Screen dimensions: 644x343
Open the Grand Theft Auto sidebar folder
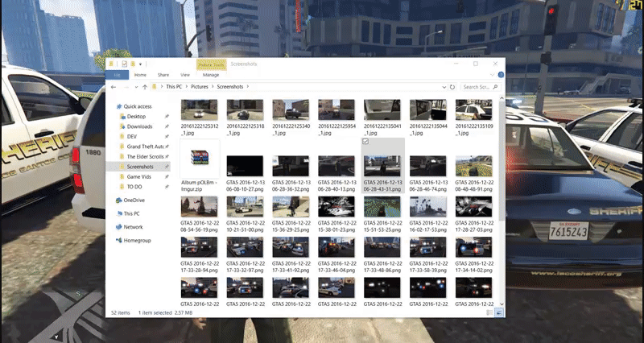(x=145, y=147)
